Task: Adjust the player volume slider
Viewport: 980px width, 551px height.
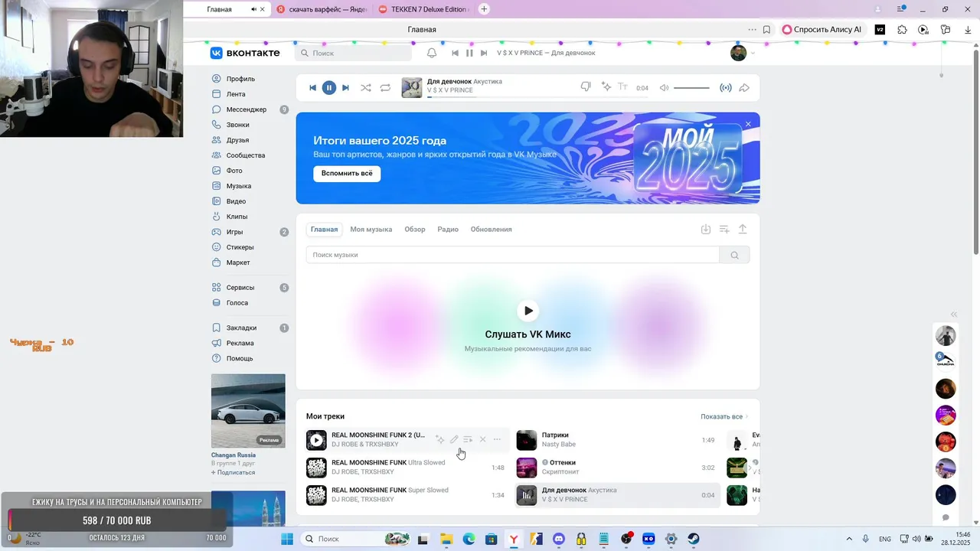Action: point(691,88)
